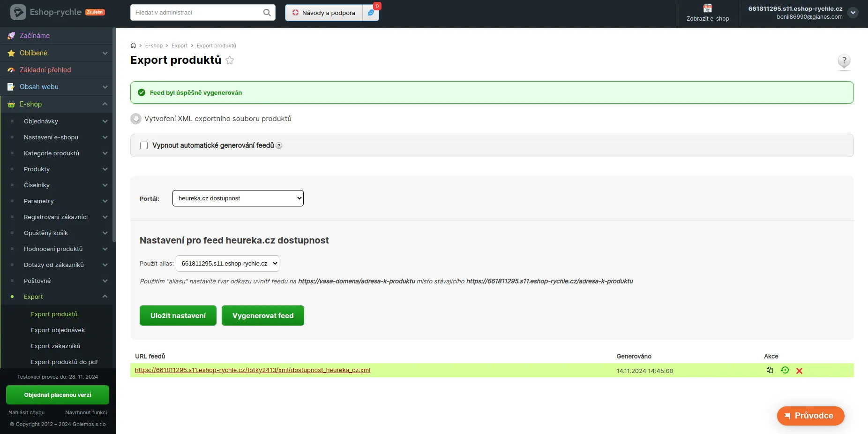Enable Vypnout automatické generování feedů checkbox

[x=144, y=145]
